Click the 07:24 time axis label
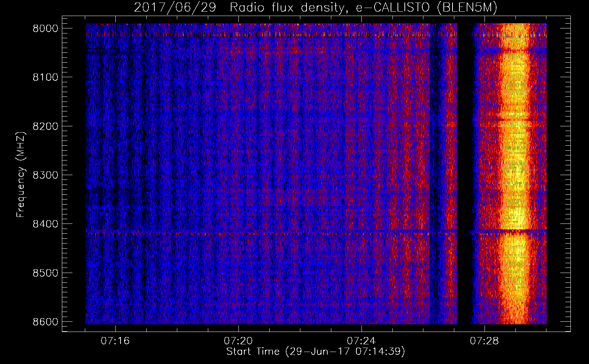 pos(361,341)
